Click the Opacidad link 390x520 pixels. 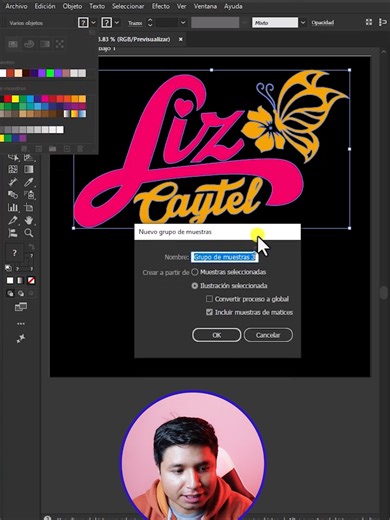[x=323, y=23]
